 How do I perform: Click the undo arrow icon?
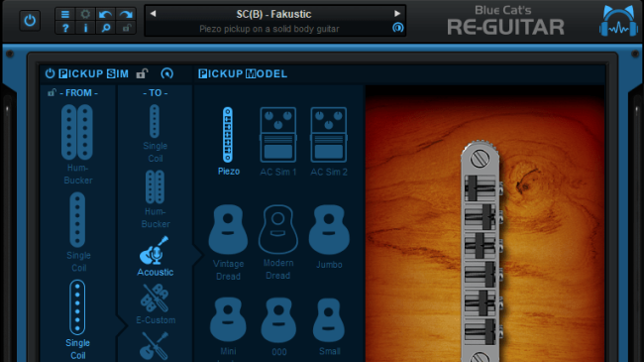106,15
